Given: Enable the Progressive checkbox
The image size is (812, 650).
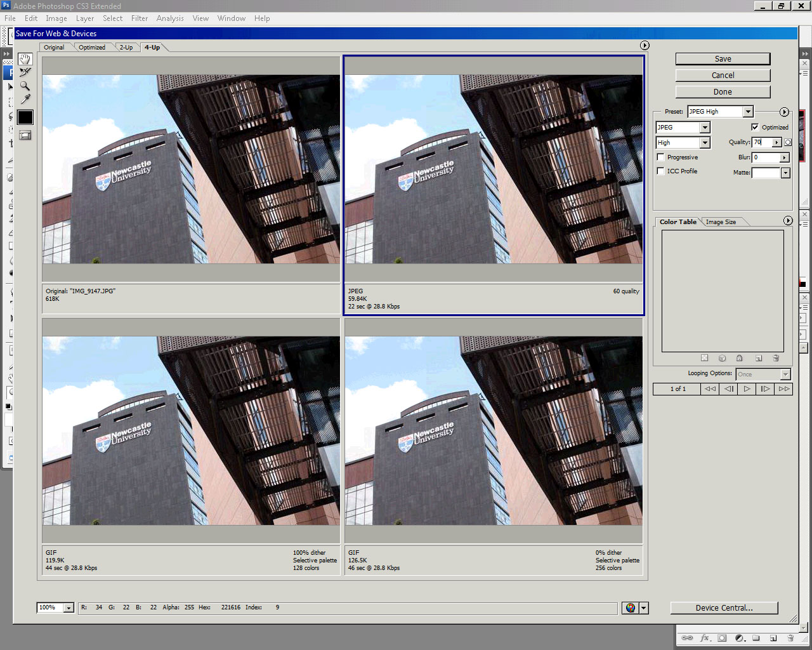Looking at the screenshot, I should tap(661, 157).
